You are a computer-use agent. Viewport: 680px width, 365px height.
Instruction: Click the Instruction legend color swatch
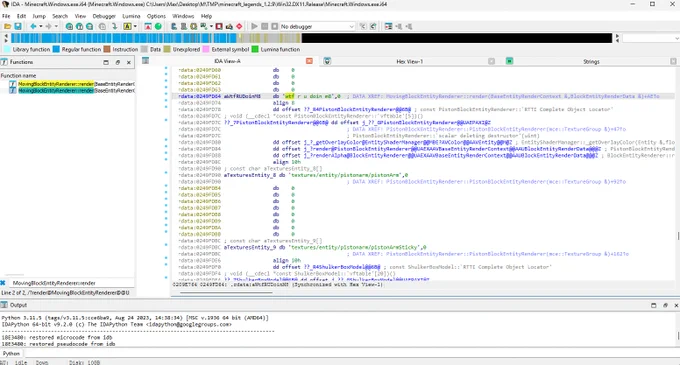[x=107, y=49]
